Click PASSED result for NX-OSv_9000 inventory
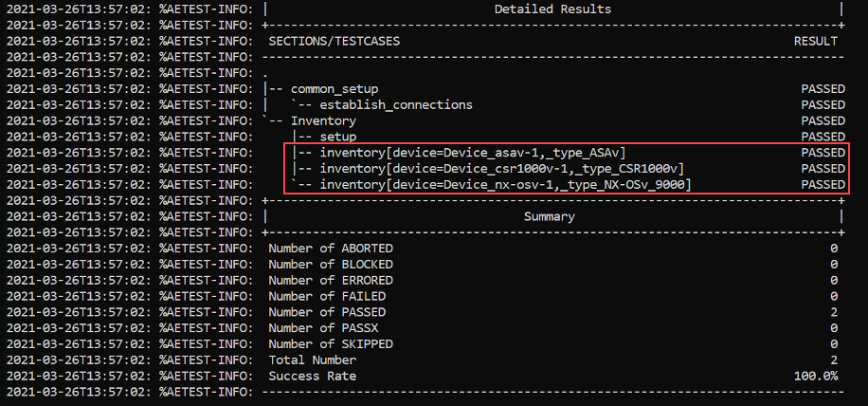Viewport: 868px width, 406px height. point(823,184)
